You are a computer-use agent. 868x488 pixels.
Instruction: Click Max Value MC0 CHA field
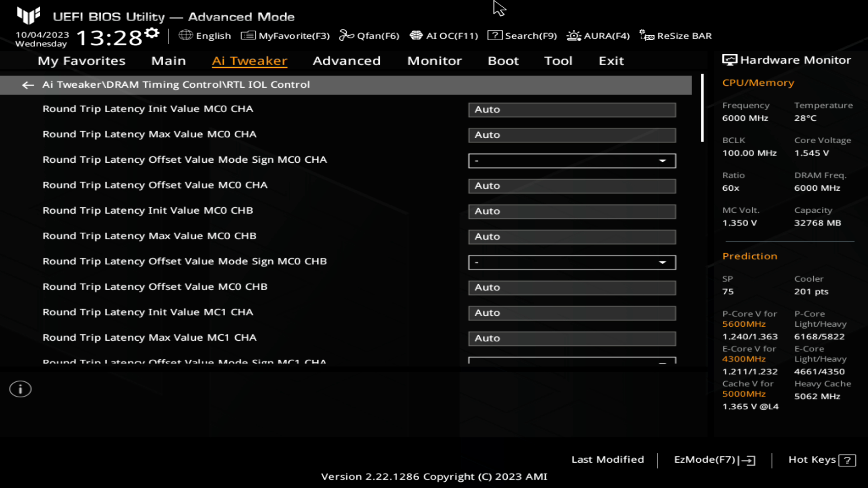tap(572, 135)
